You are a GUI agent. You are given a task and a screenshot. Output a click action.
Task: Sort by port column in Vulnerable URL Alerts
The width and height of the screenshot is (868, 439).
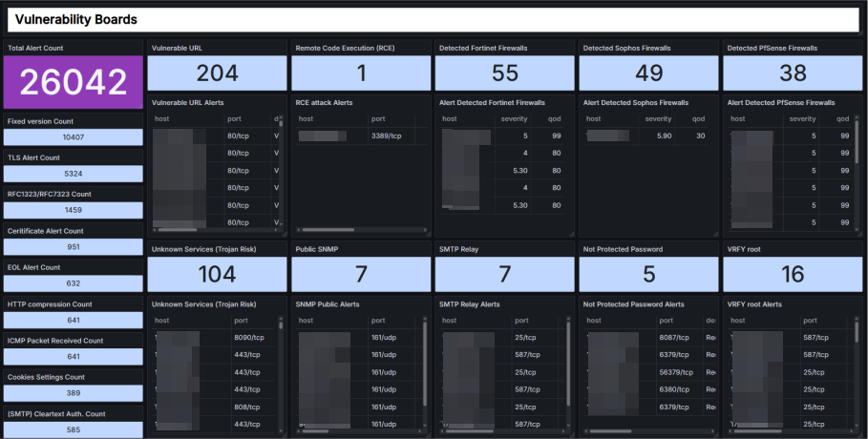(234, 119)
